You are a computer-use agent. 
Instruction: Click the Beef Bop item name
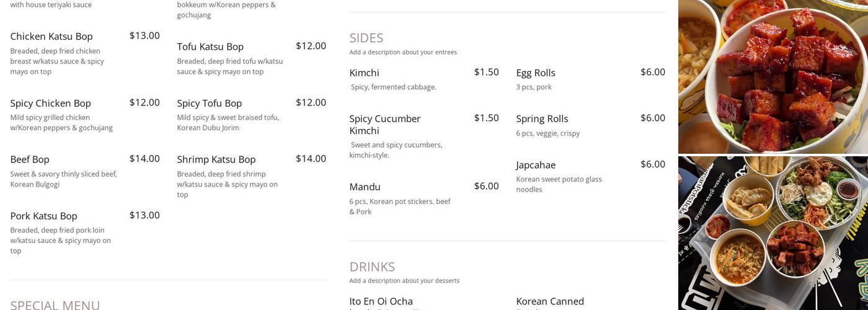click(30, 160)
